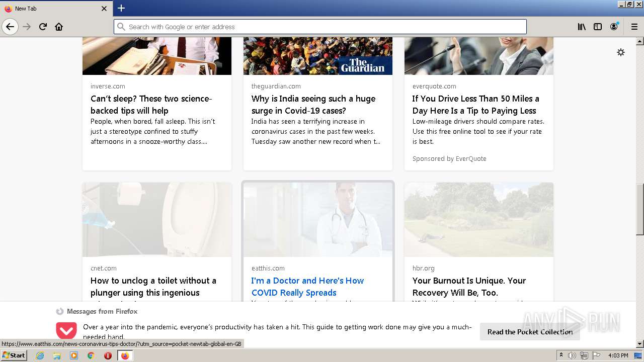Open hbr.org 'Your Burnout Is Unique' article
This screenshot has width=644, height=362.
click(x=469, y=287)
